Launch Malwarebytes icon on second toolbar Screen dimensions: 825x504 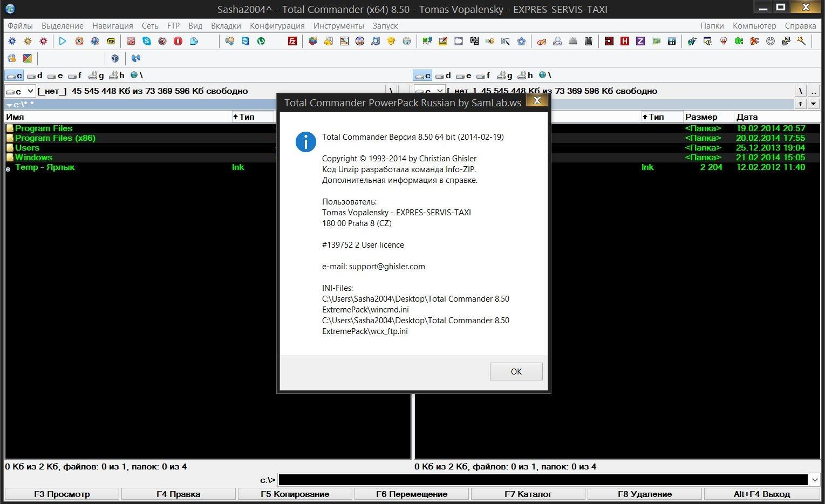pos(136,58)
